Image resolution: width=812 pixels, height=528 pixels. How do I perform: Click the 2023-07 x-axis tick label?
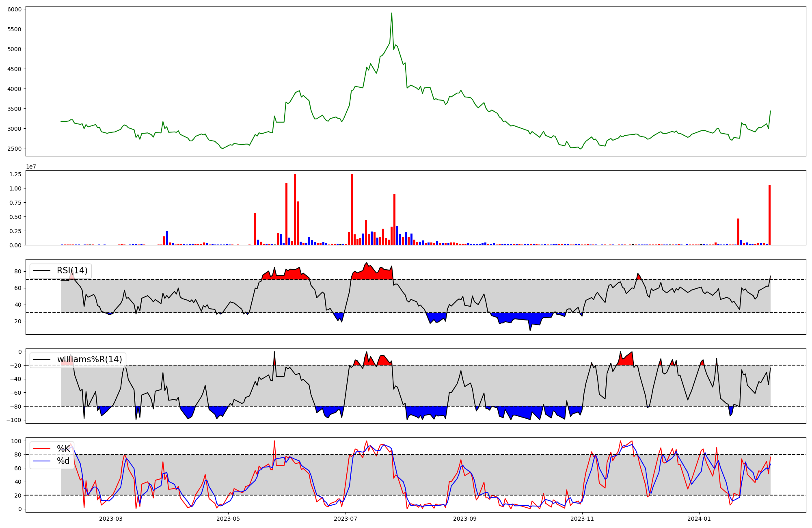[x=346, y=519]
